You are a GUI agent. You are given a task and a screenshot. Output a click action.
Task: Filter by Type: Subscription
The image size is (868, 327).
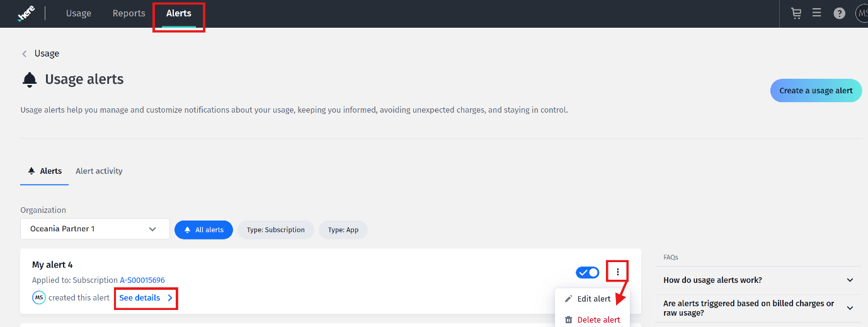point(276,230)
